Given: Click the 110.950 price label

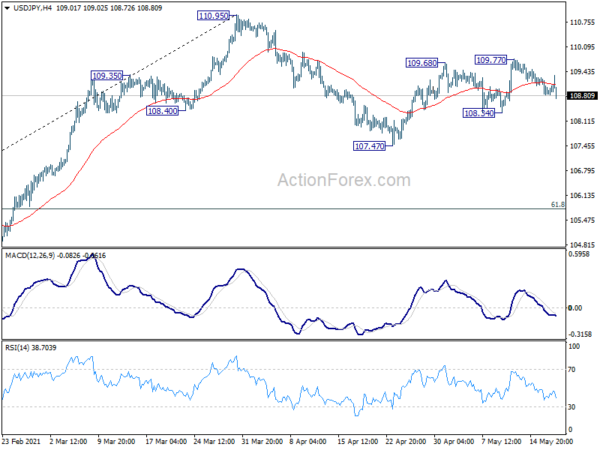Looking at the screenshot, I should pos(214,16).
